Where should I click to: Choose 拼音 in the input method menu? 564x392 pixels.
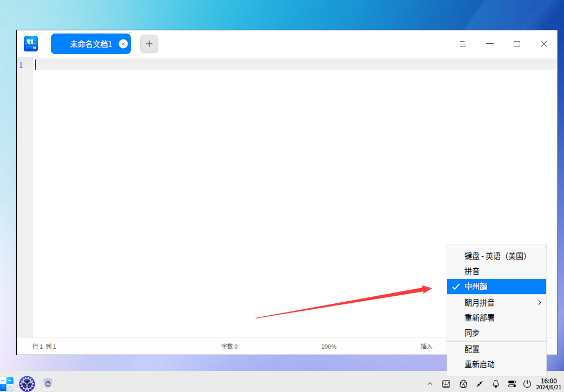point(496,271)
